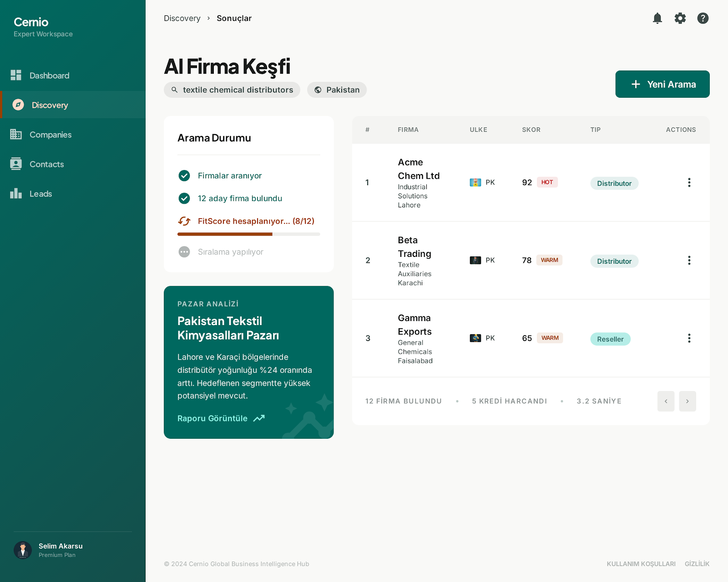Click Selim Akarsu's profile avatar
Image resolution: width=728 pixels, height=582 pixels.
[x=23, y=550]
